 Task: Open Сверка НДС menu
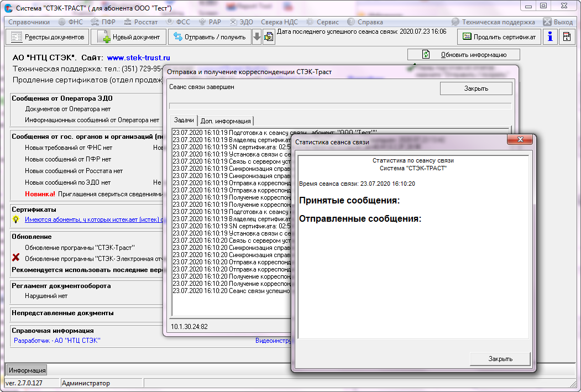(279, 22)
